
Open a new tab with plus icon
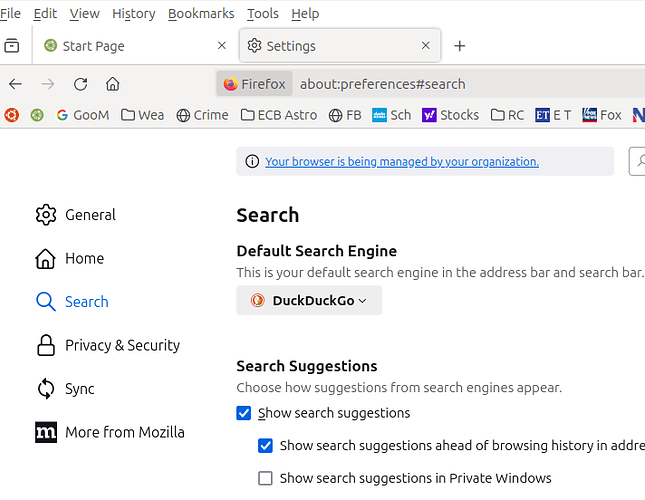pos(460,46)
